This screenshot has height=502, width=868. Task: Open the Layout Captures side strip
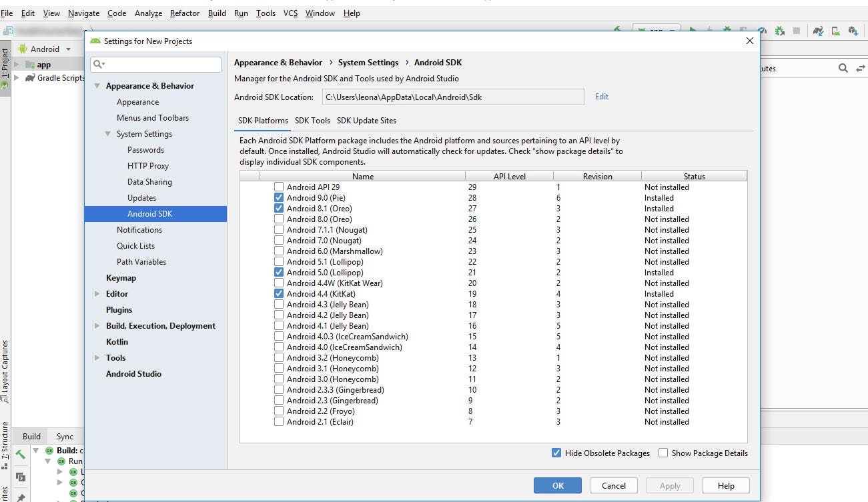tap(5, 371)
